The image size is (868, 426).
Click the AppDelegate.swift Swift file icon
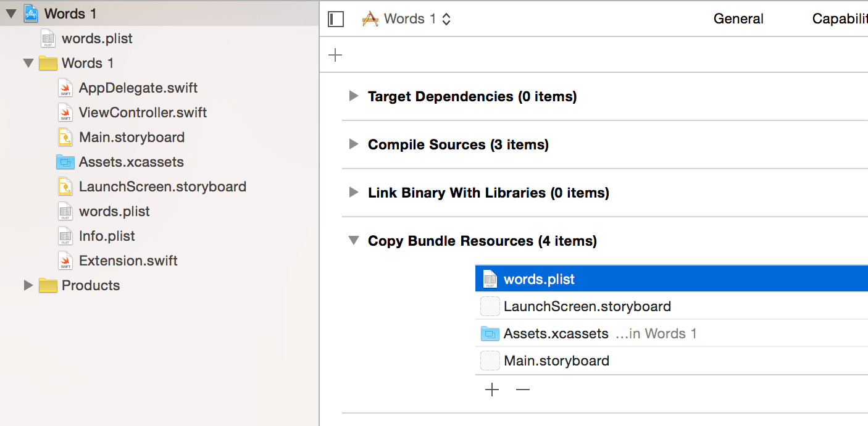[65, 88]
